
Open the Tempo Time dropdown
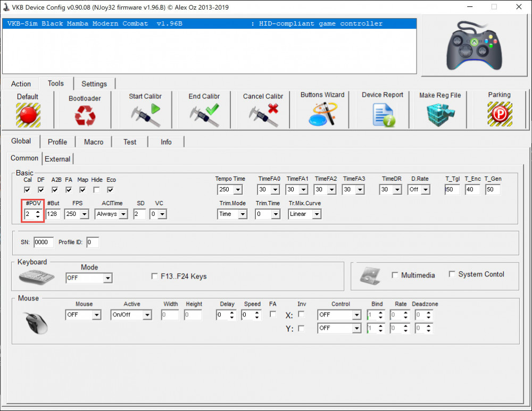click(237, 190)
